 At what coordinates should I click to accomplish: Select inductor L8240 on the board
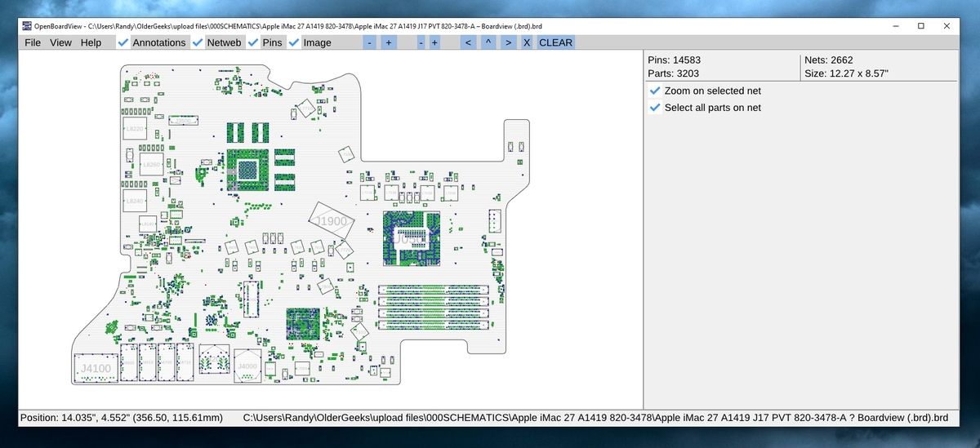click(135, 201)
